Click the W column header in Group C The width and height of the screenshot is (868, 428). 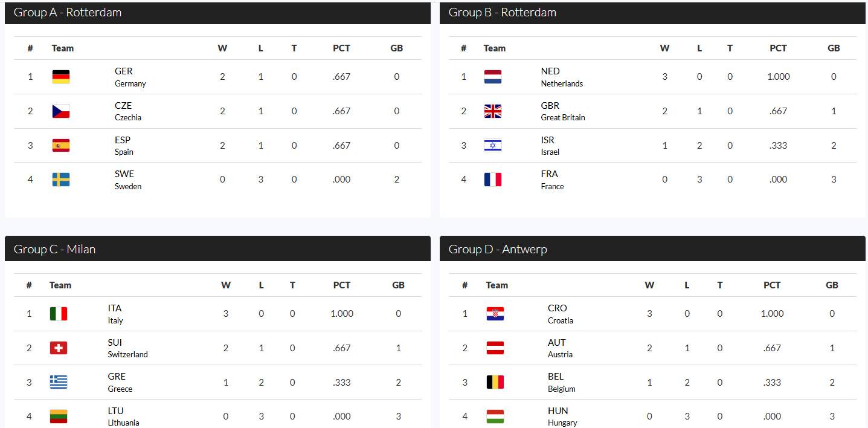(x=226, y=285)
